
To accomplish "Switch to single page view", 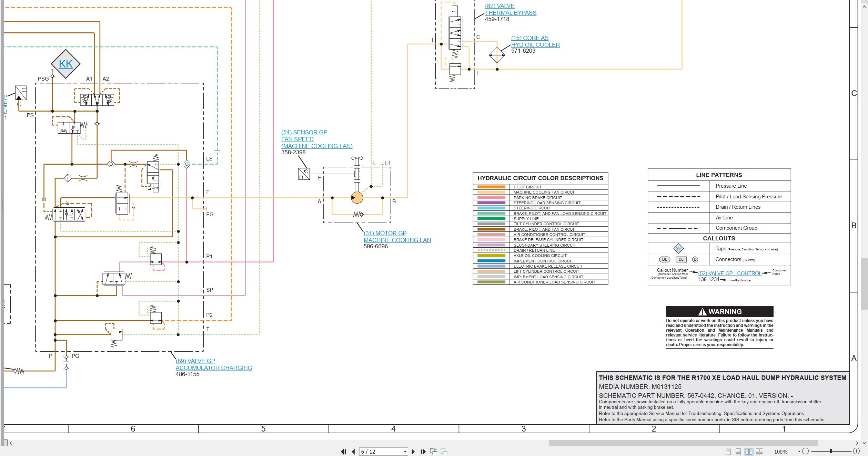I will pos(728,452).
